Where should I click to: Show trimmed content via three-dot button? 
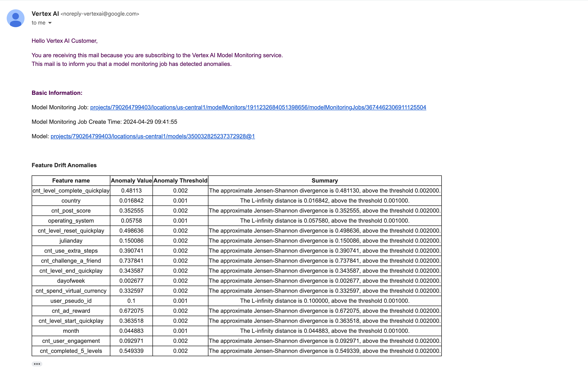(x=37, y=364)
